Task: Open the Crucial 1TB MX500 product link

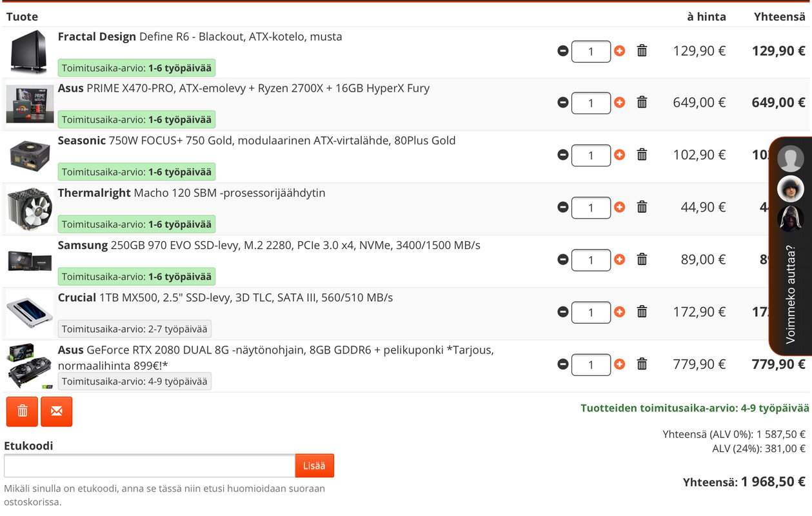Action: coord(226,297)
